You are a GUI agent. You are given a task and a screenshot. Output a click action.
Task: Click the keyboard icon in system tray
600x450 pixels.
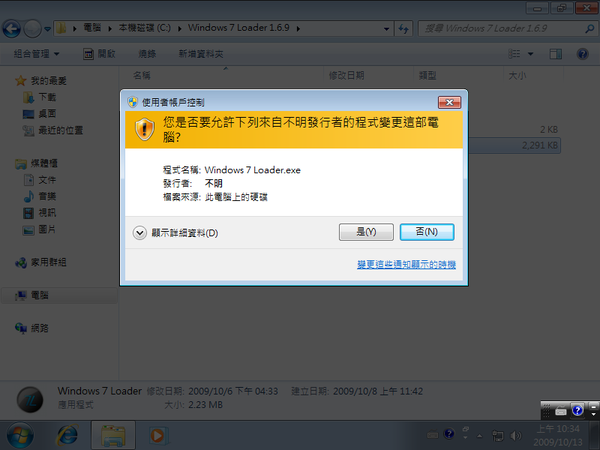coord(432,435)
